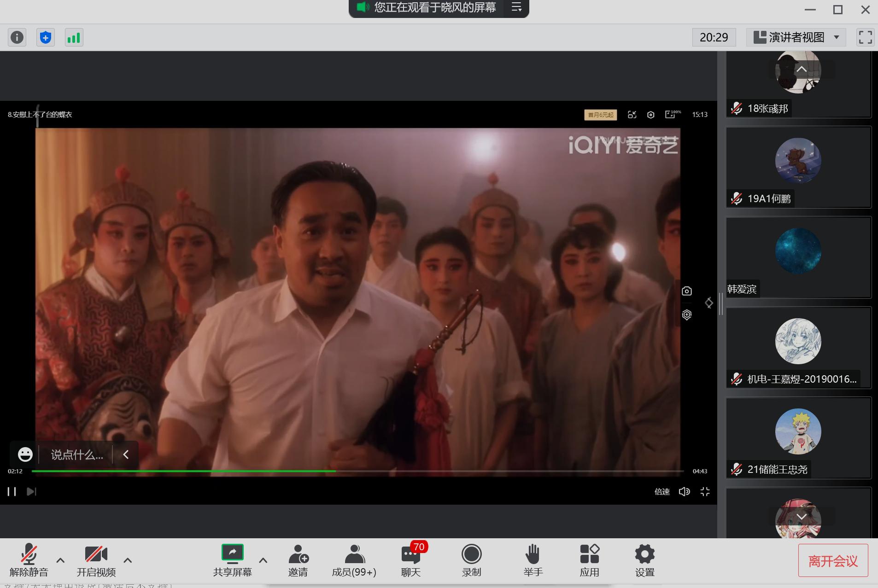The image size is (878, 588).
Task: Unmute microphone via 解除静音
Action: pyautogui.click(x=29, y=560)
